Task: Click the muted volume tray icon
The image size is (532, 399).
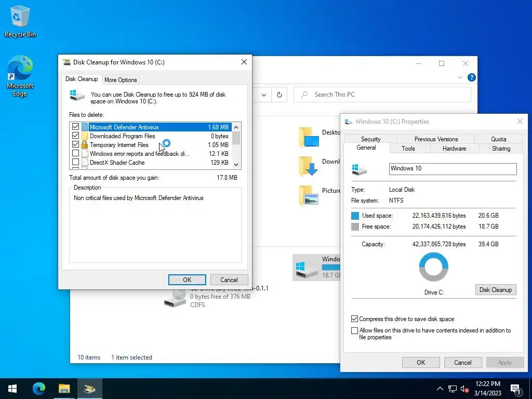Action: (464, 389)
